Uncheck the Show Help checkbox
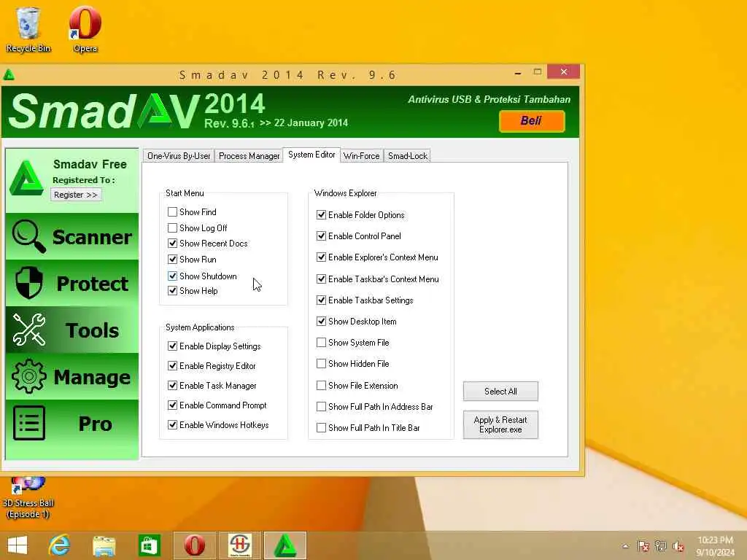 [x=172, y=290]
